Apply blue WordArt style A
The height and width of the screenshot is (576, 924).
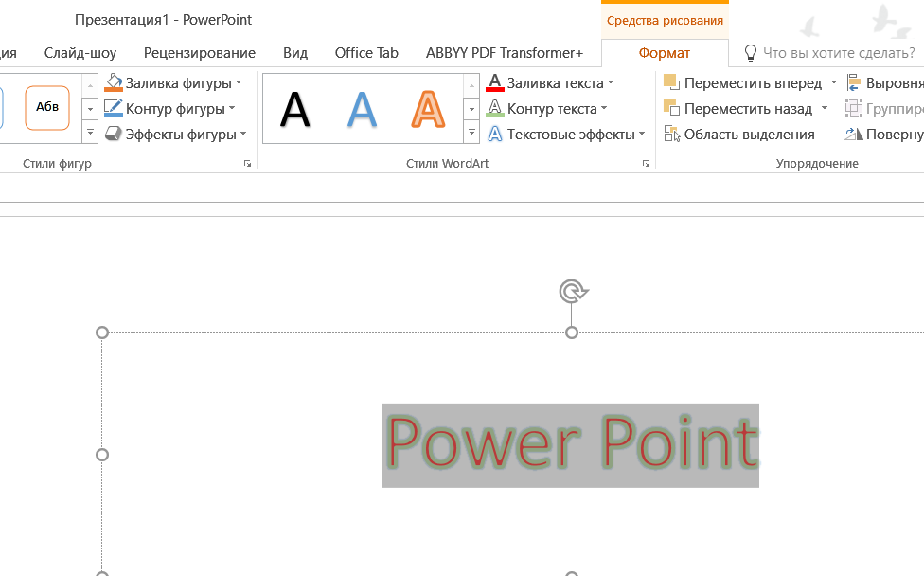tap(362, 109)
